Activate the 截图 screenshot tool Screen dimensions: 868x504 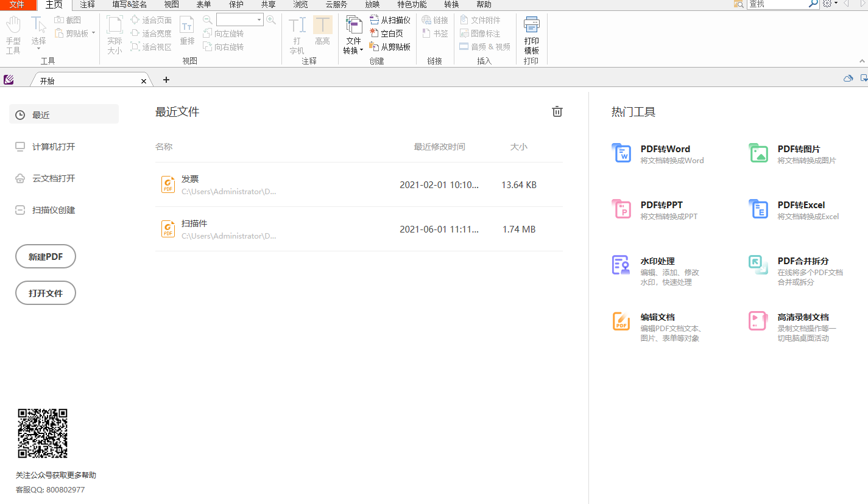click(x=67, y=20)
